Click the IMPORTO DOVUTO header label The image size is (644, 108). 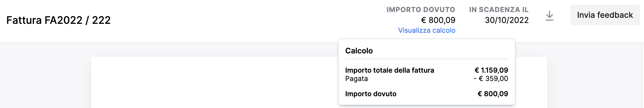421,10
